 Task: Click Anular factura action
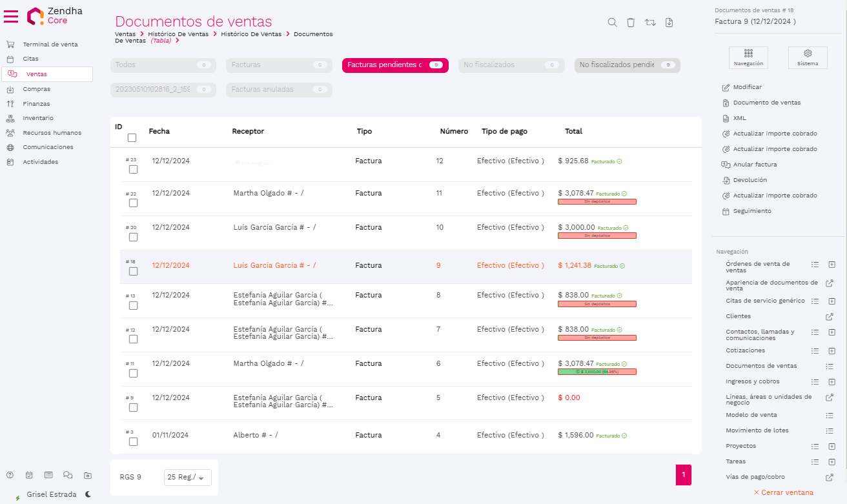pyautogui.click(x=754, y=165)
